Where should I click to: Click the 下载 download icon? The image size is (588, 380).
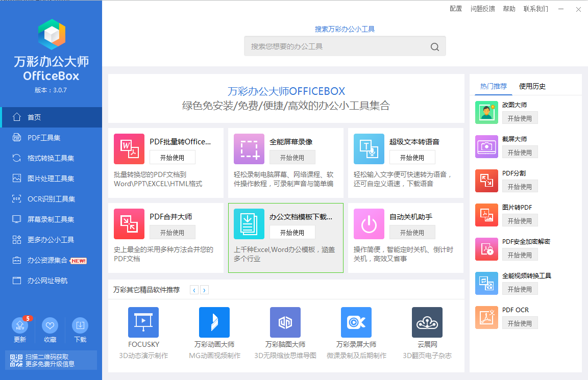tap(80, 325)
